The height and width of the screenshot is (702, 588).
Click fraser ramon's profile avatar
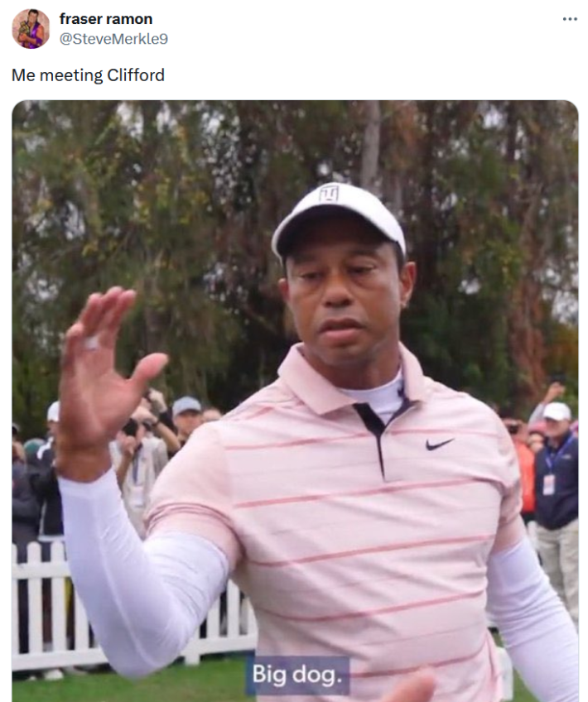[x=31, y=29]
